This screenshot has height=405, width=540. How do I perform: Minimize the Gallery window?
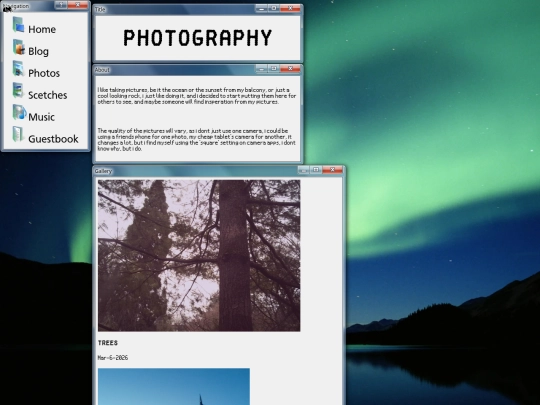coord(303,170)
